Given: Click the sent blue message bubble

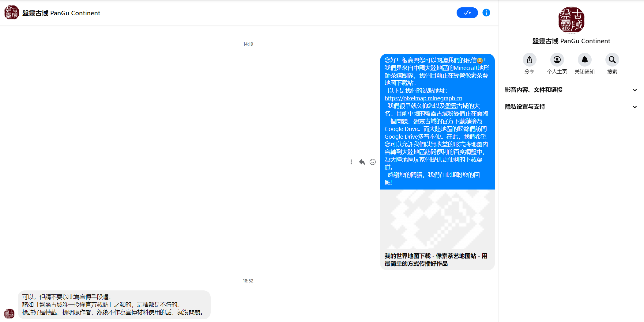Looking at the screenshot, I should point(437,121).
